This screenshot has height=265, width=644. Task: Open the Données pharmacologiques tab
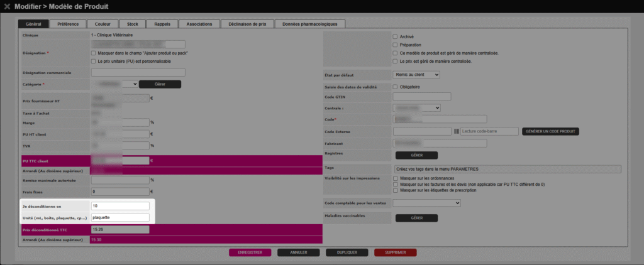click(310, 24)
